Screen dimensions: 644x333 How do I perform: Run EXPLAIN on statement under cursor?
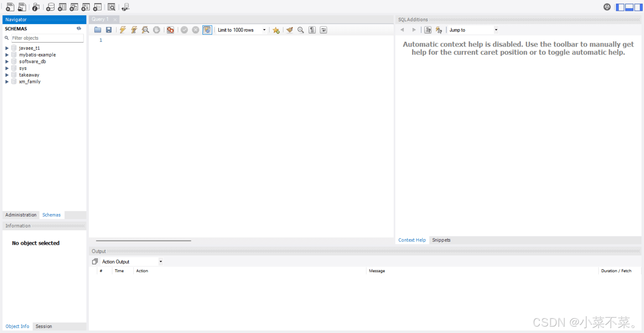point(145,30)
